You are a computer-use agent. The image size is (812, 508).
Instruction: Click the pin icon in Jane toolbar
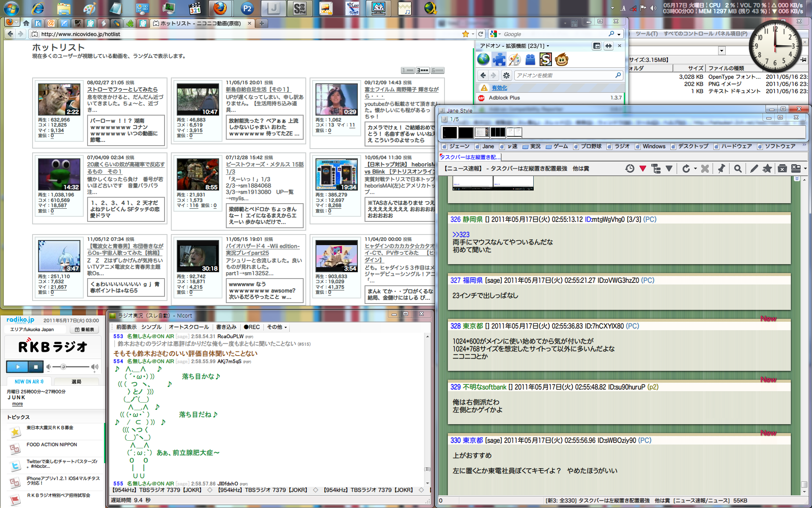tap(721, 169)
